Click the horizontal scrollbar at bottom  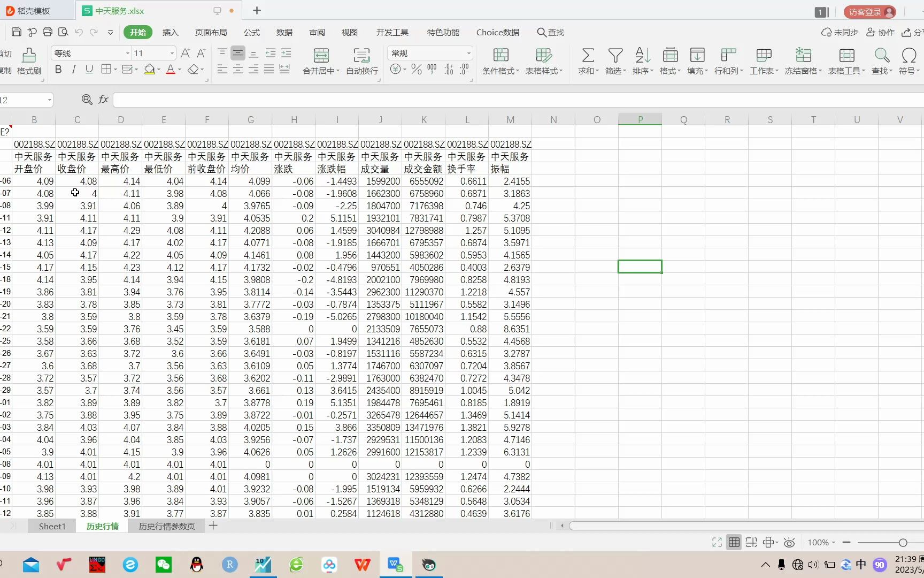point(746,526)
